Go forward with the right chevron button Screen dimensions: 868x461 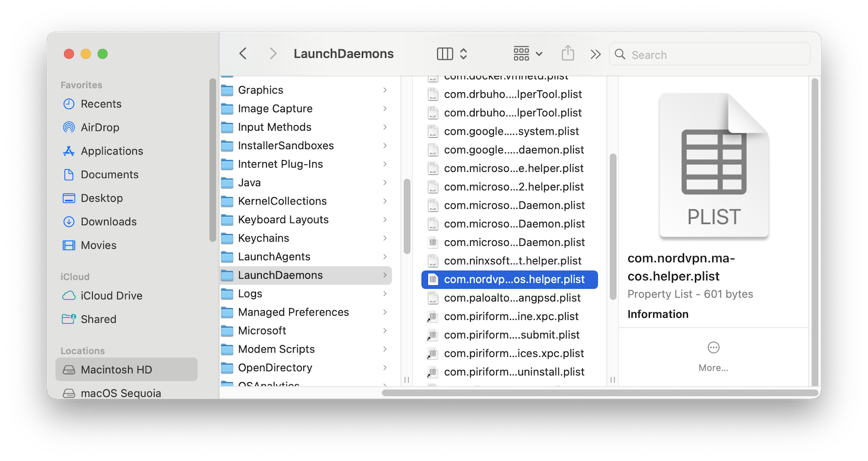tap(273, 54)
